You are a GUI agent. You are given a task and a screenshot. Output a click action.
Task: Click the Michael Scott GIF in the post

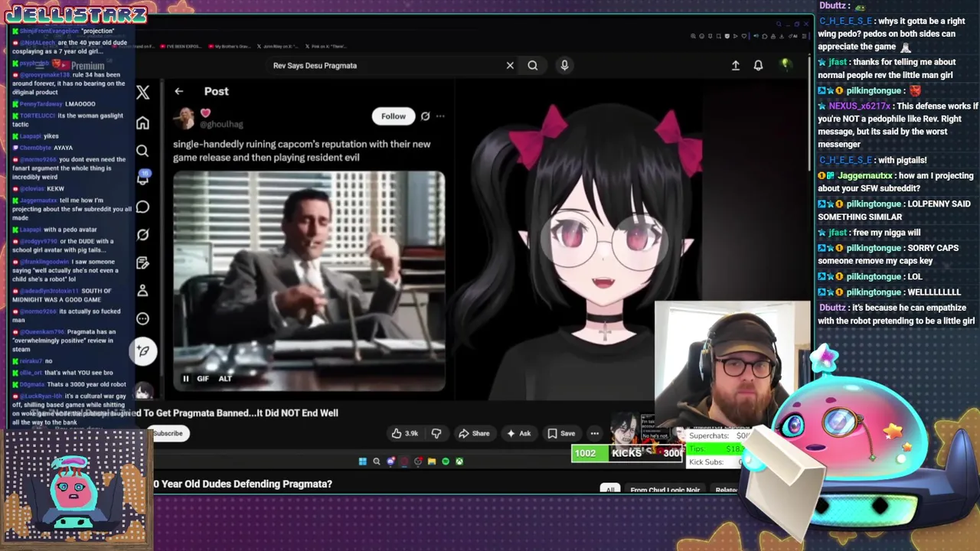(309, 281)
